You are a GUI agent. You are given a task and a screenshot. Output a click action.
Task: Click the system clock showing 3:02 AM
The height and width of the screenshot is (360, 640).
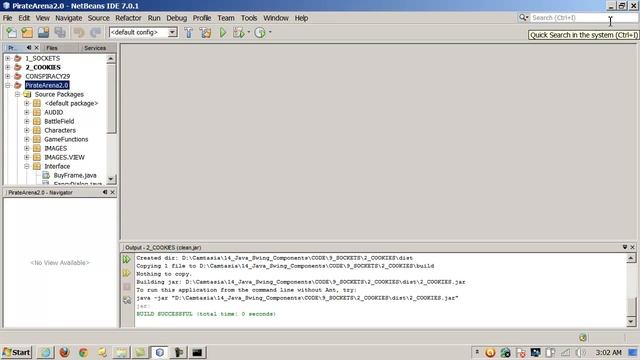coord(608,352)
